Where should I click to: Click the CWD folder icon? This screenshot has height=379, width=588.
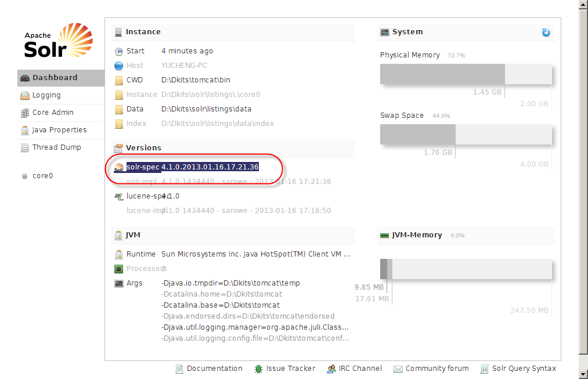119,81
